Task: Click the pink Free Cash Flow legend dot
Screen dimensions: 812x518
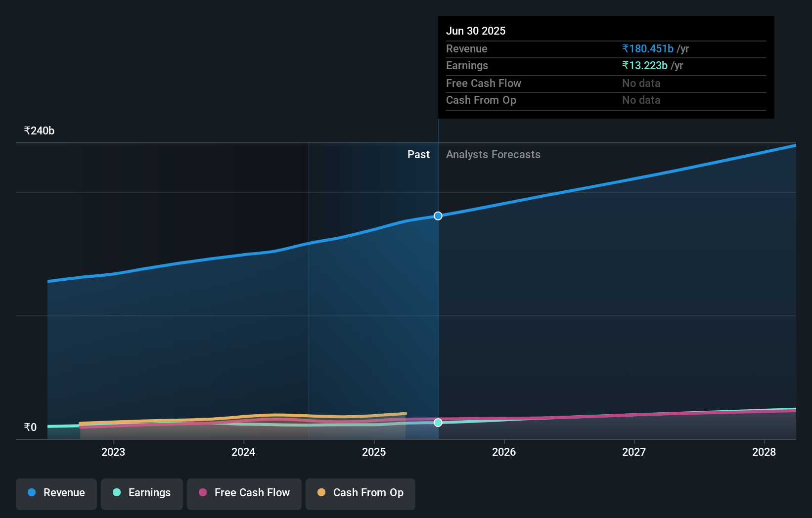Action: coord(203,492)
